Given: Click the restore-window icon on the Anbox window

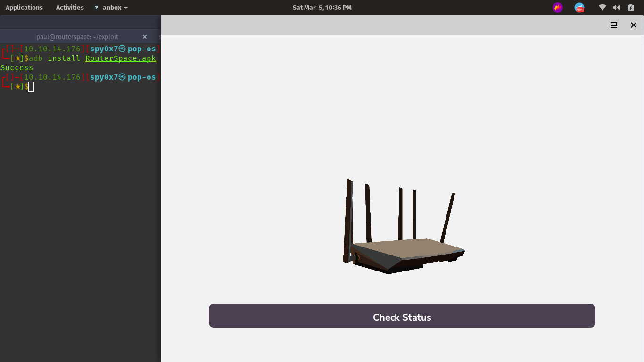Looking at the screenshot, I should [613, 25].
